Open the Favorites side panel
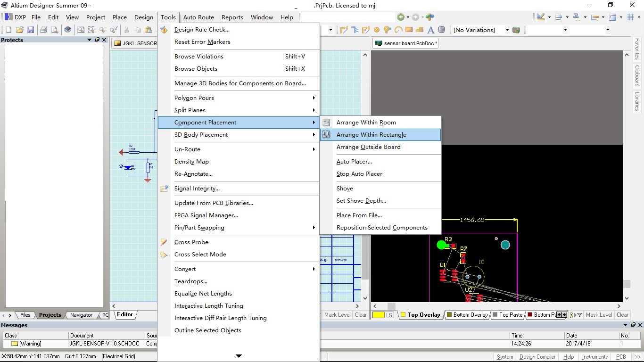 [x=637, y=49]
